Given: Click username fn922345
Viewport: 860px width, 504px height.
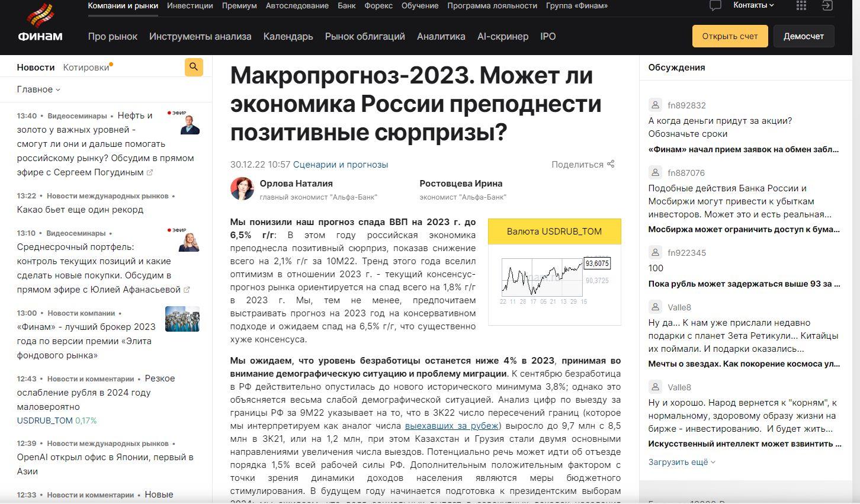Looking at the screenshot, I should point(686,253).
